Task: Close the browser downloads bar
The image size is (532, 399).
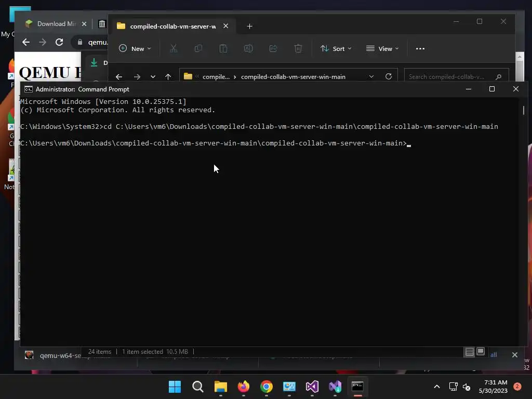Action: 515,355
